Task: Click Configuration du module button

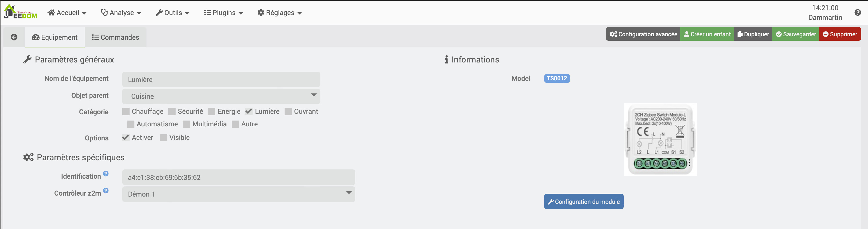Action: coord(584,202)
